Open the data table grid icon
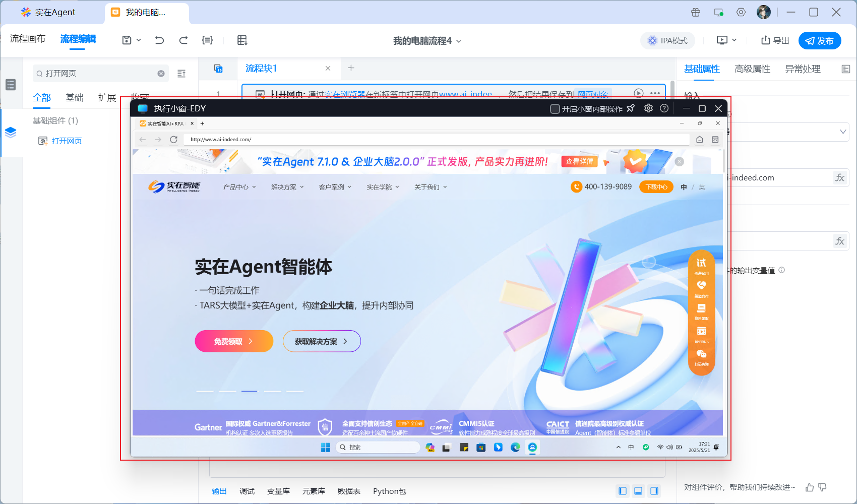857x504 pixels. (242, 40)
